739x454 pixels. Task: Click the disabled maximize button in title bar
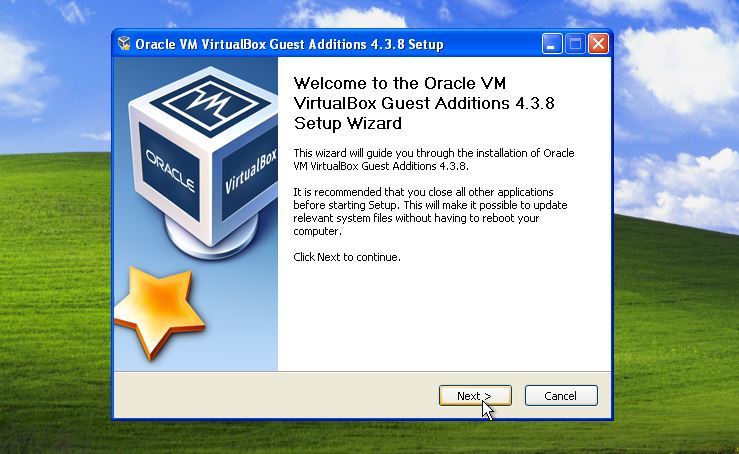click(575, 44)
